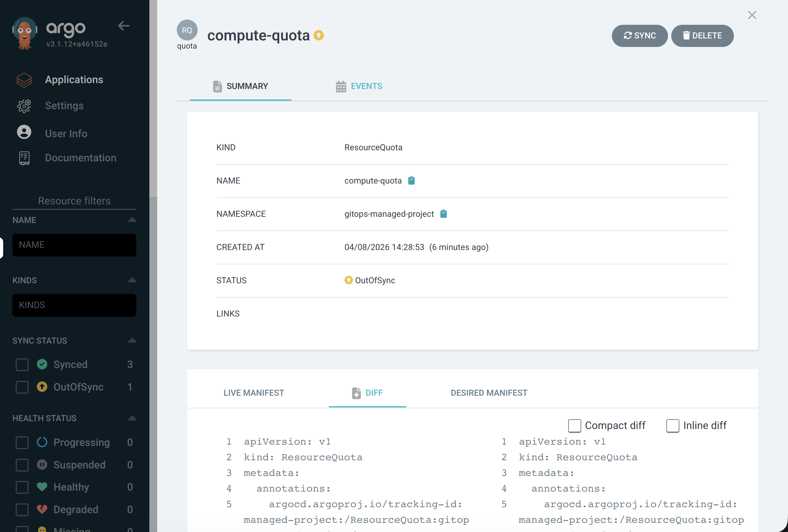Screen dimensions: 788x532
Task: Check the Suspended health filter checkbox
Action: [23, 465]
